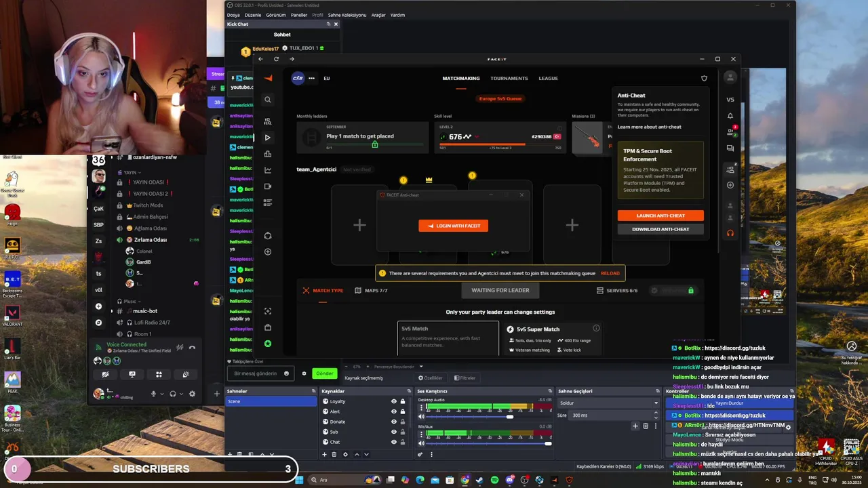Image resolution: width=868 pixels, height=488 pixels.
Task: Toggle visibility of Chat source
Action: coord(393,442)
